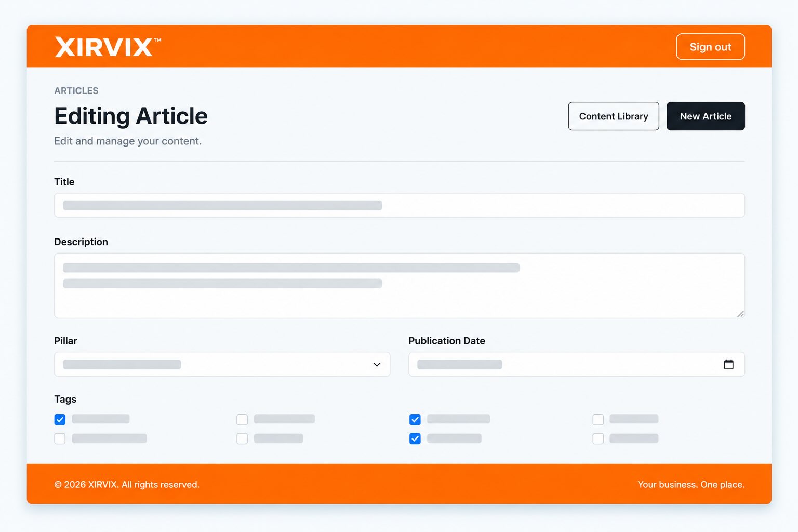The height and width of the screenshot is (532, 798).
Task: Uncheck the third-column tag in the top row
Action: click(x=415, y=419)
